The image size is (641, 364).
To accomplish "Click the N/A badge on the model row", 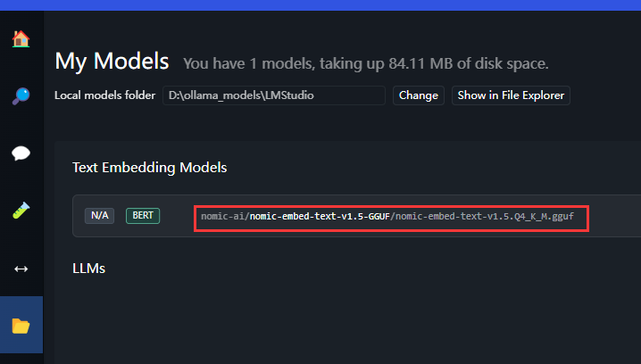I will point(99,215).
